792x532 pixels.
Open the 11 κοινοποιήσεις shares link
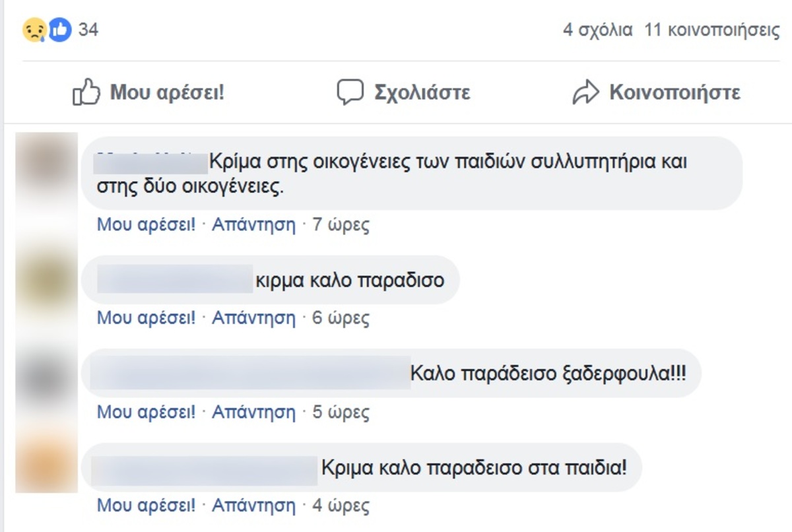[x=712, y=31]
